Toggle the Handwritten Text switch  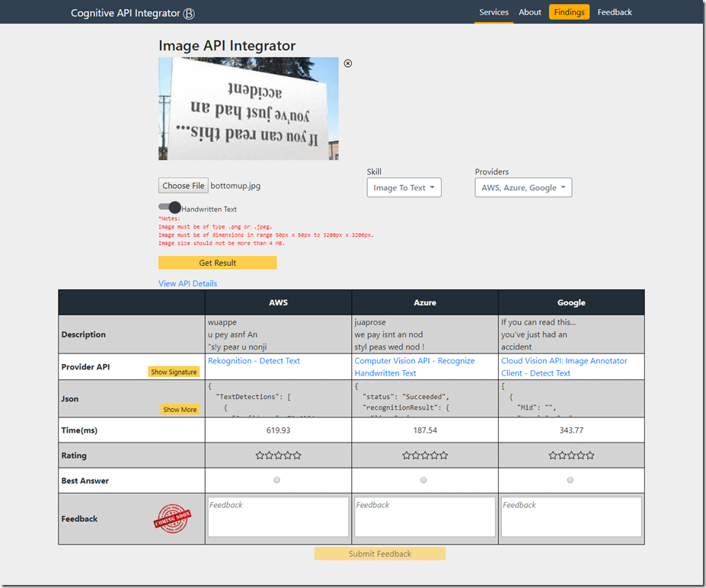[x=169, y=207]
